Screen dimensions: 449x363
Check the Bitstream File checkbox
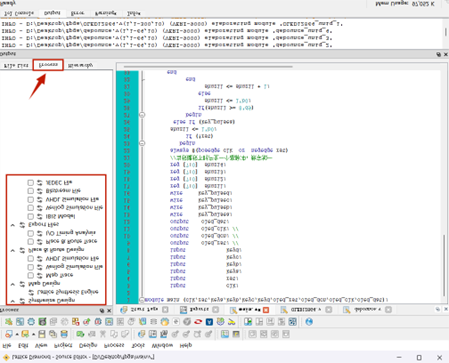(x=30, y=191)
